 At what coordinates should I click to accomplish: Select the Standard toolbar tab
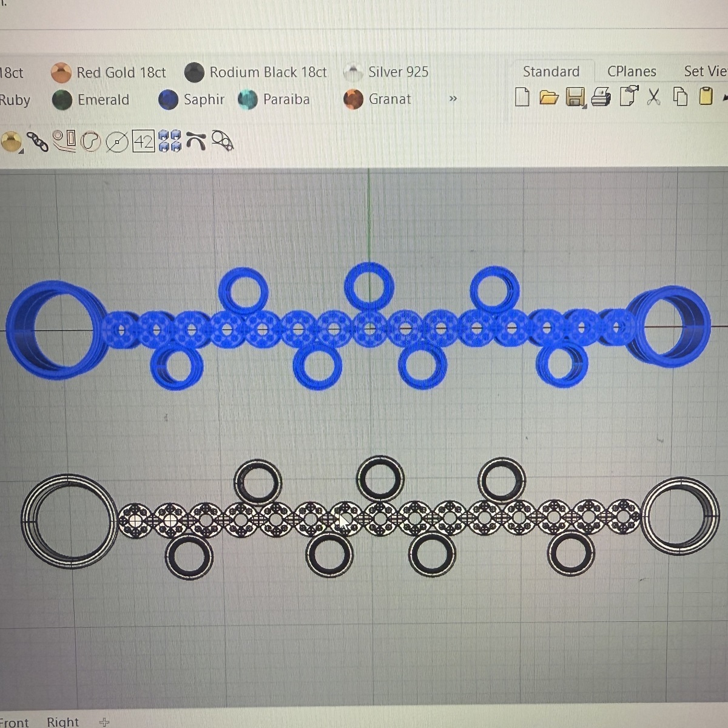(x=551, y=72)
